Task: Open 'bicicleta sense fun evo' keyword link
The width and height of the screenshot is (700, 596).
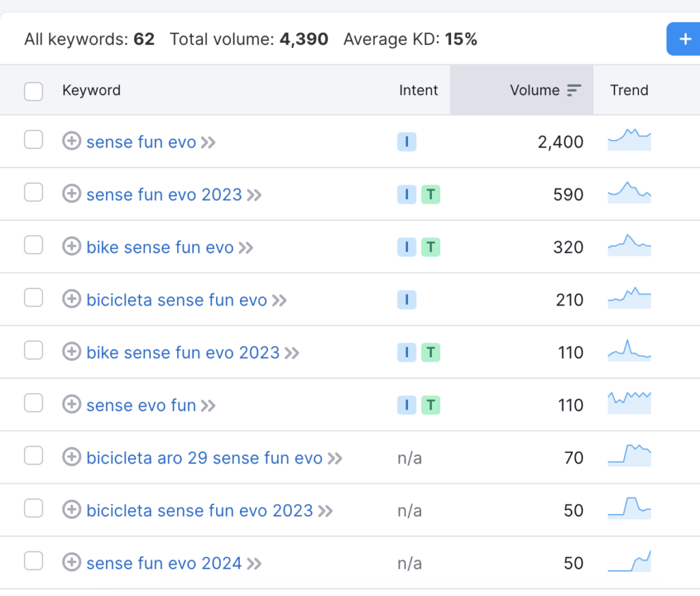Action: [176, 300]
